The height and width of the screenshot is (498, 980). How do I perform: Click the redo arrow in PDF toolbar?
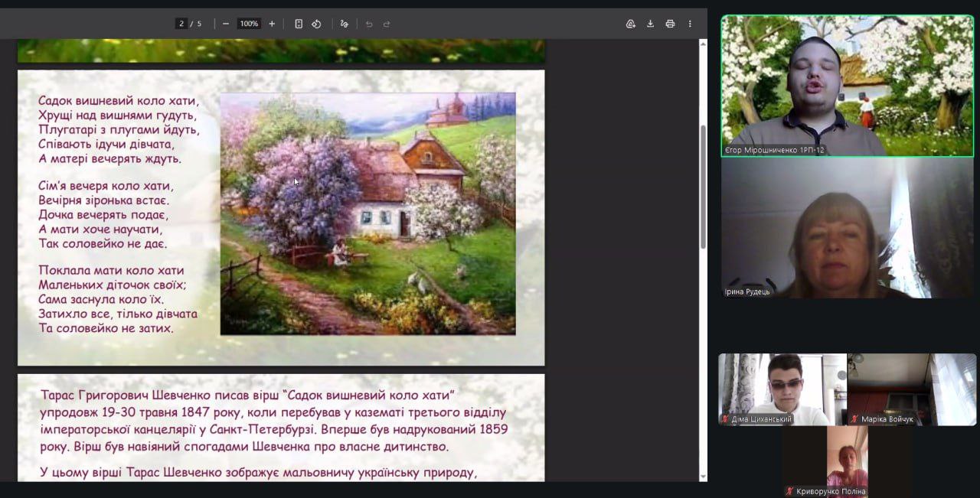click(387, 24)
